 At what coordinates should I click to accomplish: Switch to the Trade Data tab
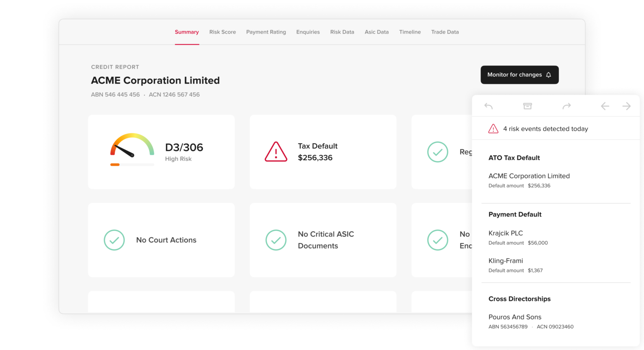click(445, 32)
